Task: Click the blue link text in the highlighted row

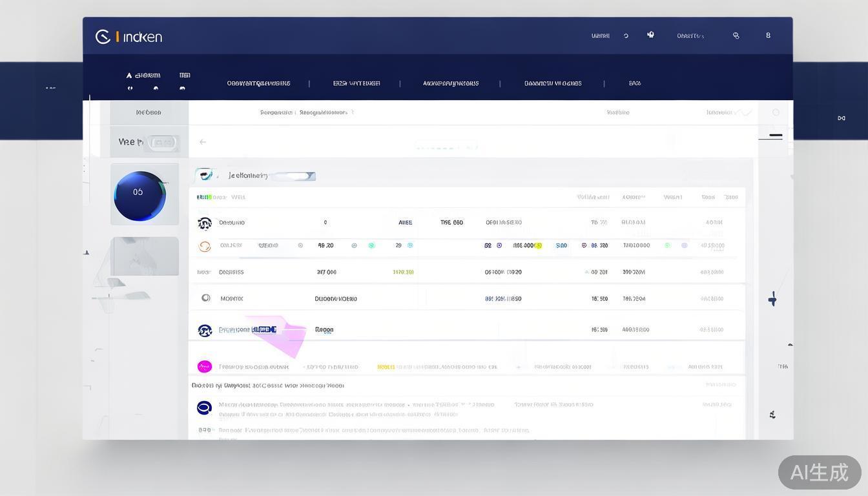Action: [265, 329]
